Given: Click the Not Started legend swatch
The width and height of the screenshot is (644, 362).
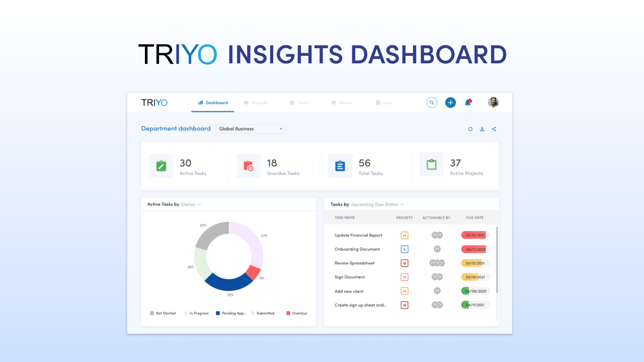Looking at the screenshot, I should pos(152,313).
